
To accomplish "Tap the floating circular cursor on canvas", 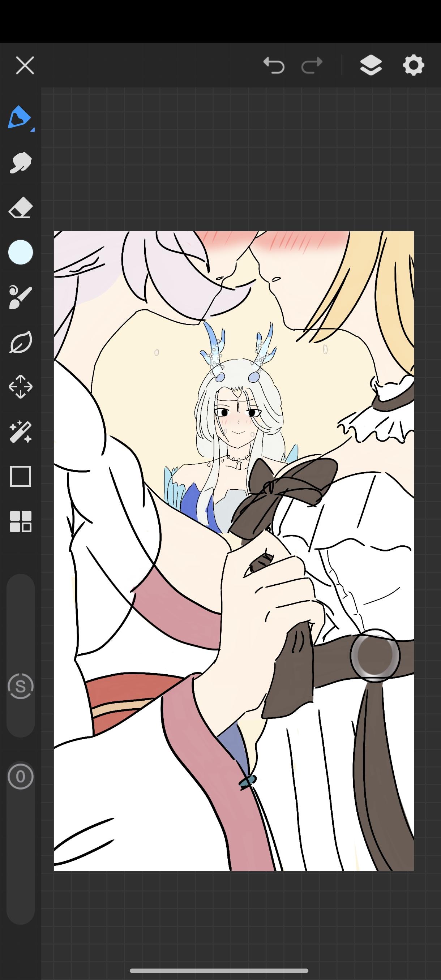I will (x=375, y=655).
